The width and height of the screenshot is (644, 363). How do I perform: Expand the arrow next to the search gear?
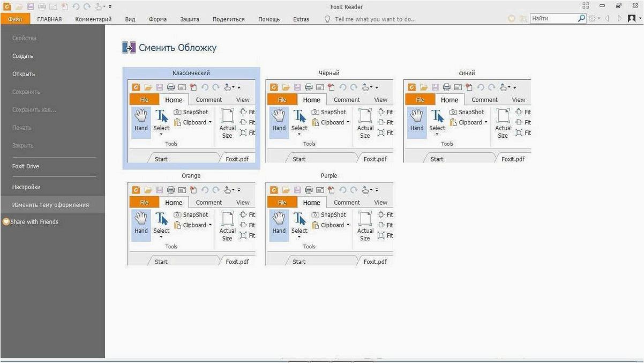coord(598,19)
